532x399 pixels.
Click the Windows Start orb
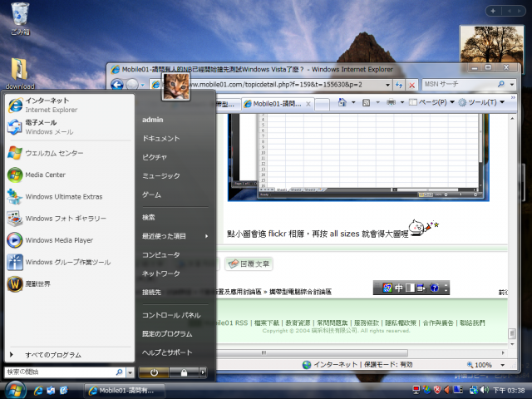coord(15,390)
